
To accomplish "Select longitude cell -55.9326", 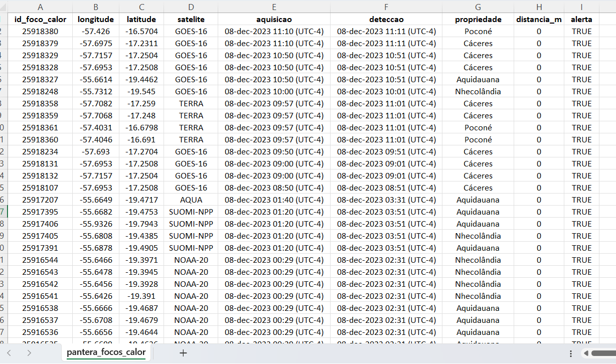I will click(x=96, y=224).
